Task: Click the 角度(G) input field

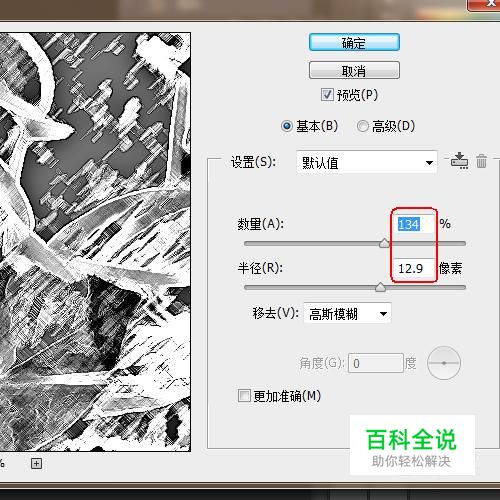Action: 376,363
